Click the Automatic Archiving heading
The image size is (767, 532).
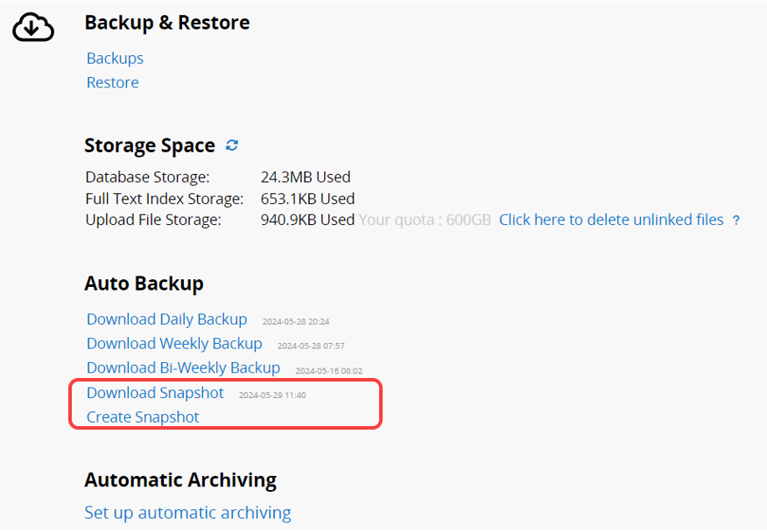180,480
